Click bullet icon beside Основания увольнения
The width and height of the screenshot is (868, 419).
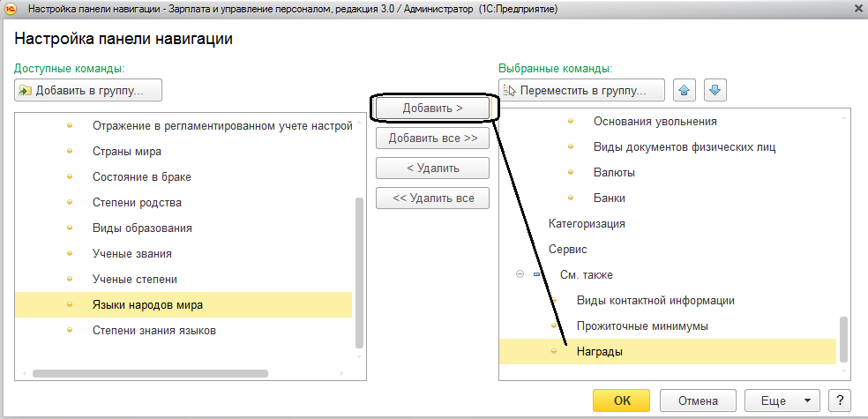571,121
